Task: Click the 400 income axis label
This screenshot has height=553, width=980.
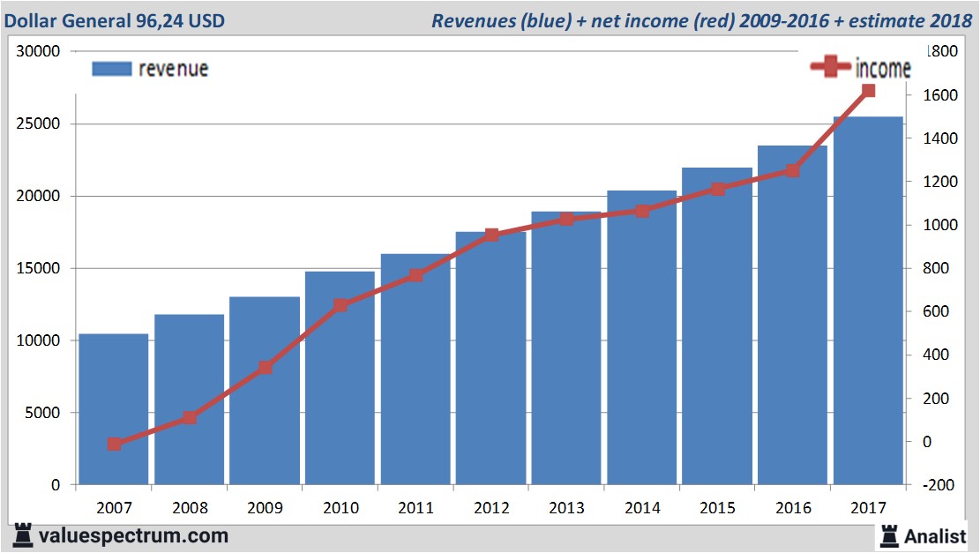Action: point(936,355)
